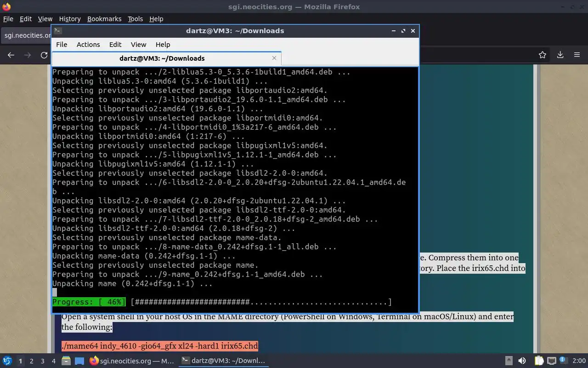Open Firefox View menu
588x368 pixels.
(45, 19)
